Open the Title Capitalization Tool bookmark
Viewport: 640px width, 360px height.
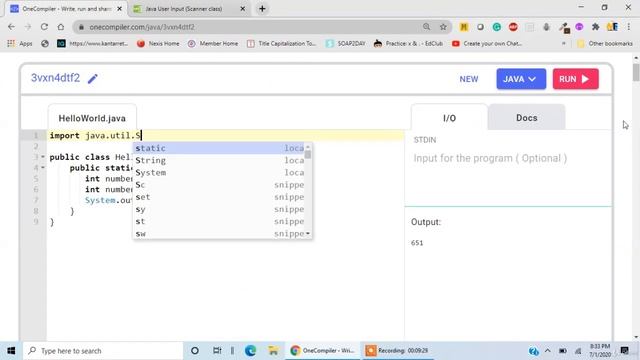click(282, 43)
